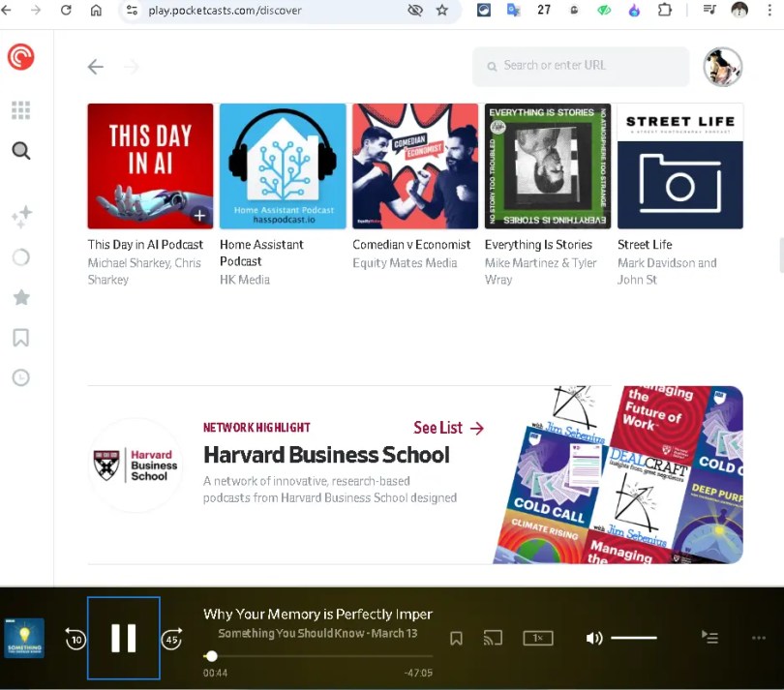Screen dimensions: 784x690
Task: Subscribe to This Day in AI with plus icon
Action: (x=199, y=216)
